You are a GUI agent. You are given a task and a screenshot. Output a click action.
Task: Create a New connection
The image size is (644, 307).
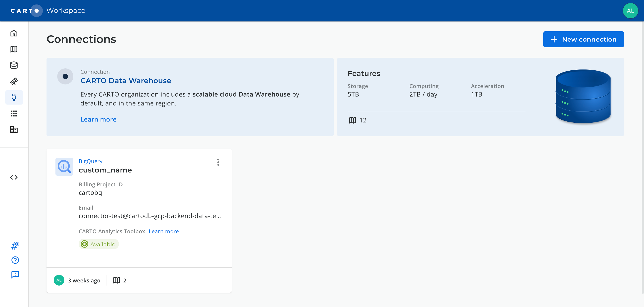point(583,39)
